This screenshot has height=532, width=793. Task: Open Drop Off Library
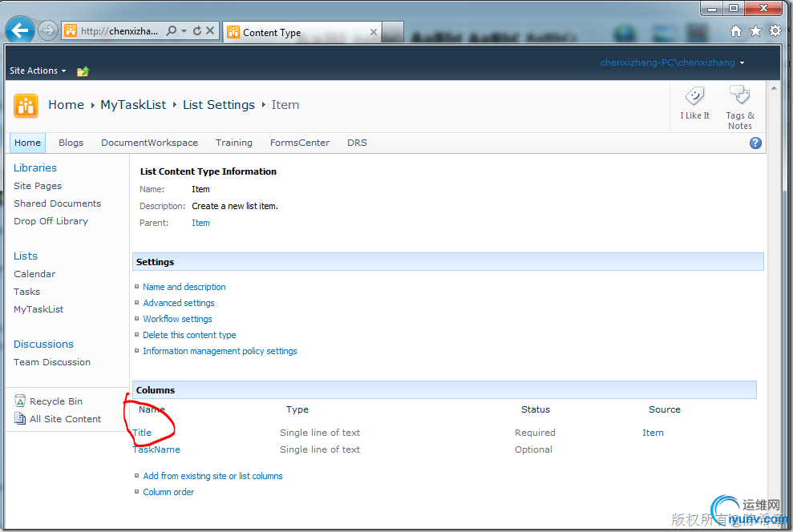(51, 221)
